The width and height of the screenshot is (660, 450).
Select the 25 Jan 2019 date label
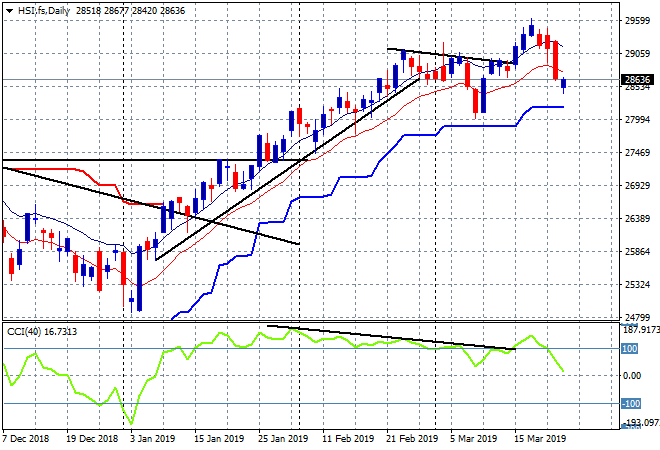coord(283,439)
